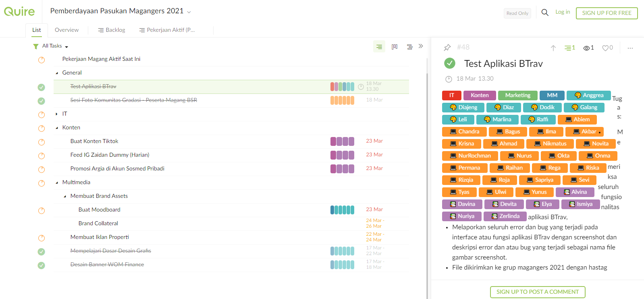Click the green completed check in task detail

coord(450,63)
